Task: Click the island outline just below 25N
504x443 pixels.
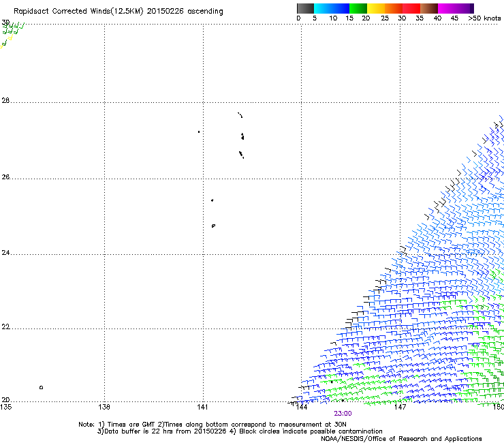Action: [x=213, y=226]
